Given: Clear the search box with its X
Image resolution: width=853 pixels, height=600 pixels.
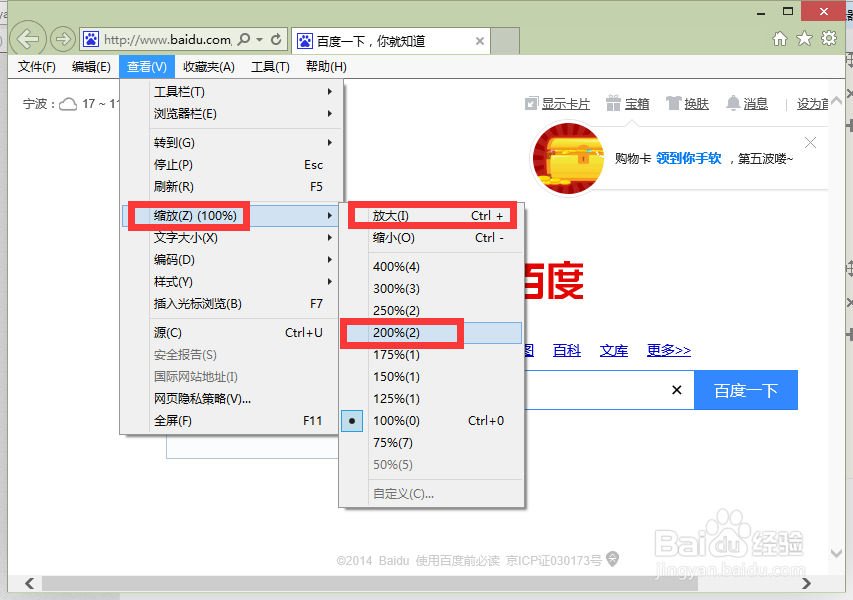Looking at the screenshot, I should point(677,390).
